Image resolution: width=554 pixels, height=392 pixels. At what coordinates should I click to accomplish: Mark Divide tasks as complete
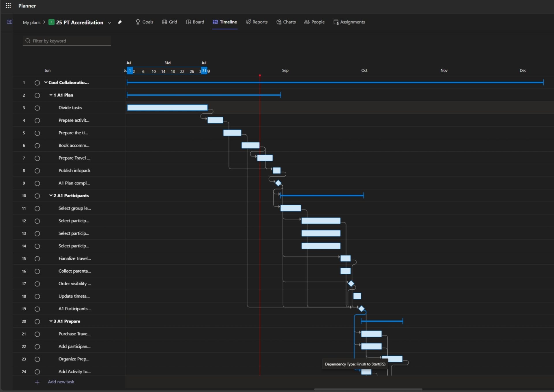point(37,108)
